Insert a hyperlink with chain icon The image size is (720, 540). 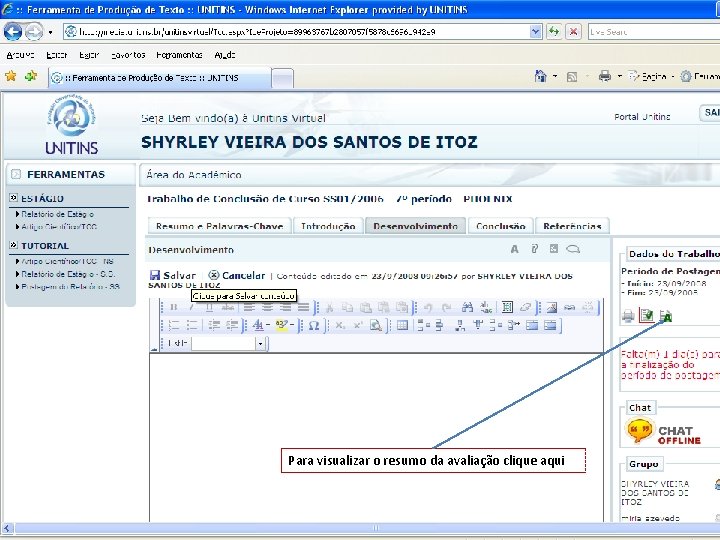(x=569, y=307)
